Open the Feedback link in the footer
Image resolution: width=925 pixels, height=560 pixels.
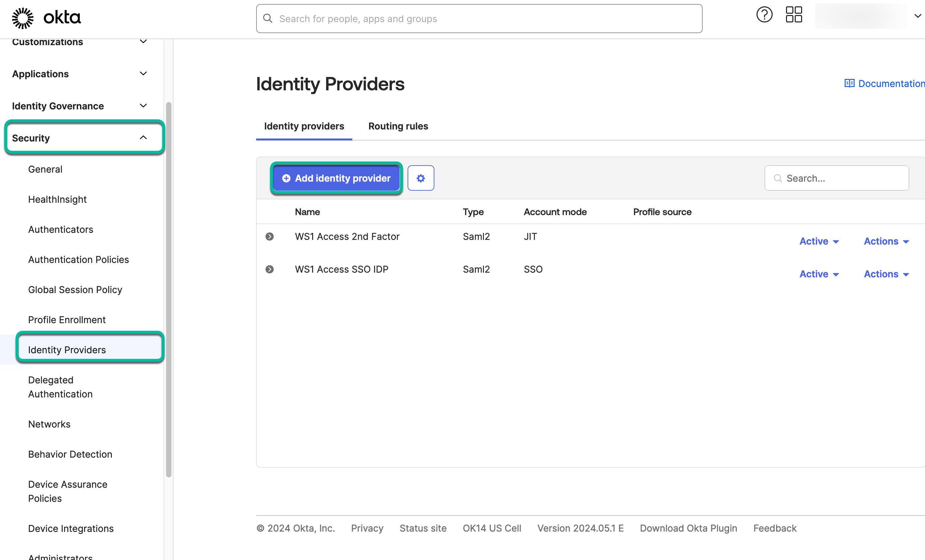tap(775, 528)
